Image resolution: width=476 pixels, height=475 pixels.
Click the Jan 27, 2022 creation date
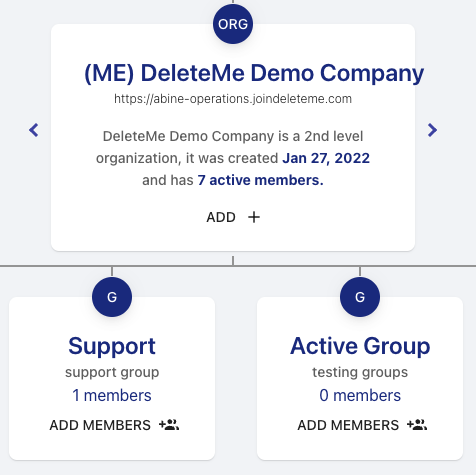pyautogui.click(x=326, y=158)
